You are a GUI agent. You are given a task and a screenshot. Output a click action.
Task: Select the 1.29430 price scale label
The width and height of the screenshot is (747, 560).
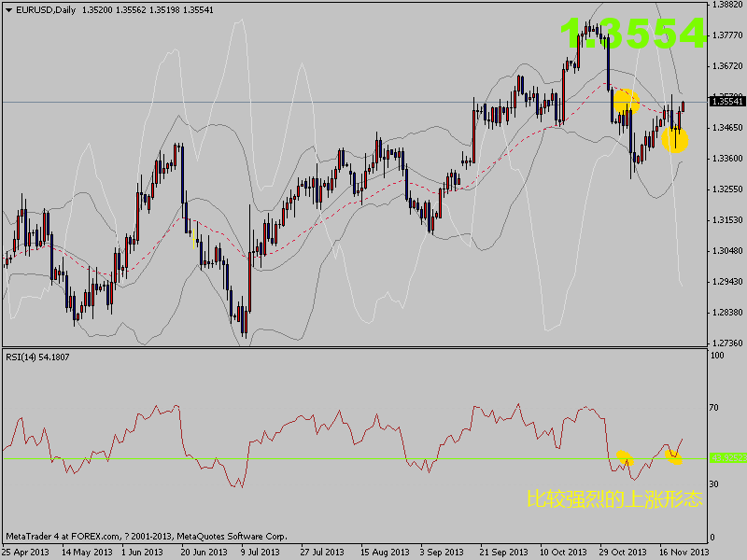(x=727, y=282)
